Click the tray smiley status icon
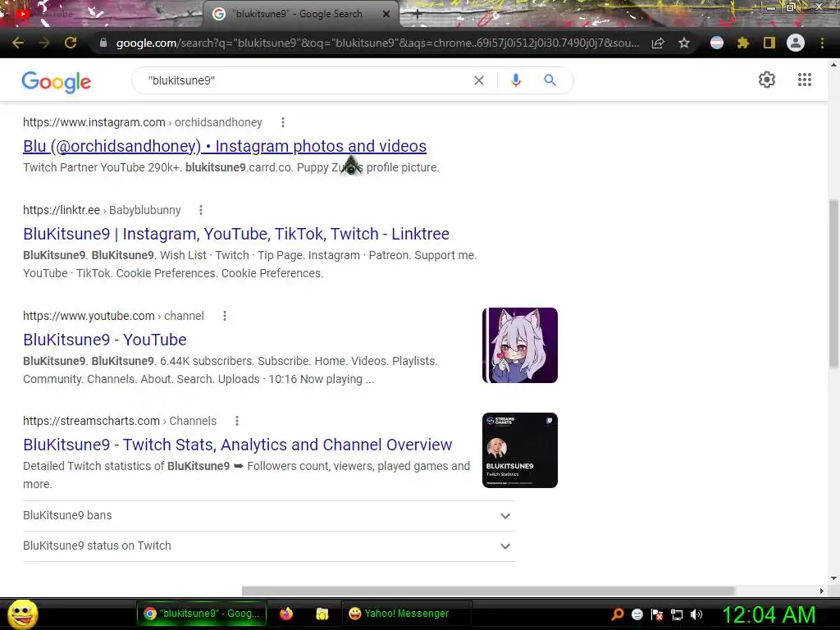The height and width of the screenshot is (630, 840). (x=637, y=614)
